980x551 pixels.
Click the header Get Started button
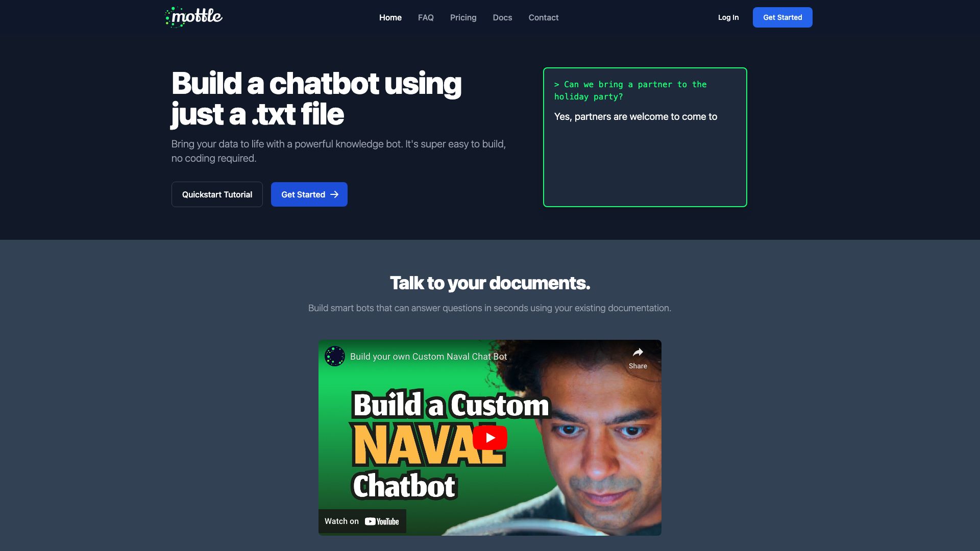pos(782,17)
